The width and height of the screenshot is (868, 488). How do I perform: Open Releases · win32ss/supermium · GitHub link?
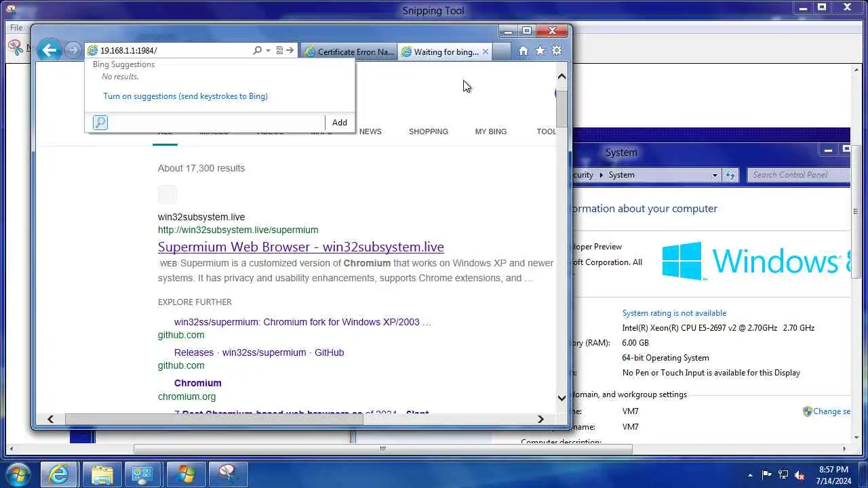[x=259, y=352]
